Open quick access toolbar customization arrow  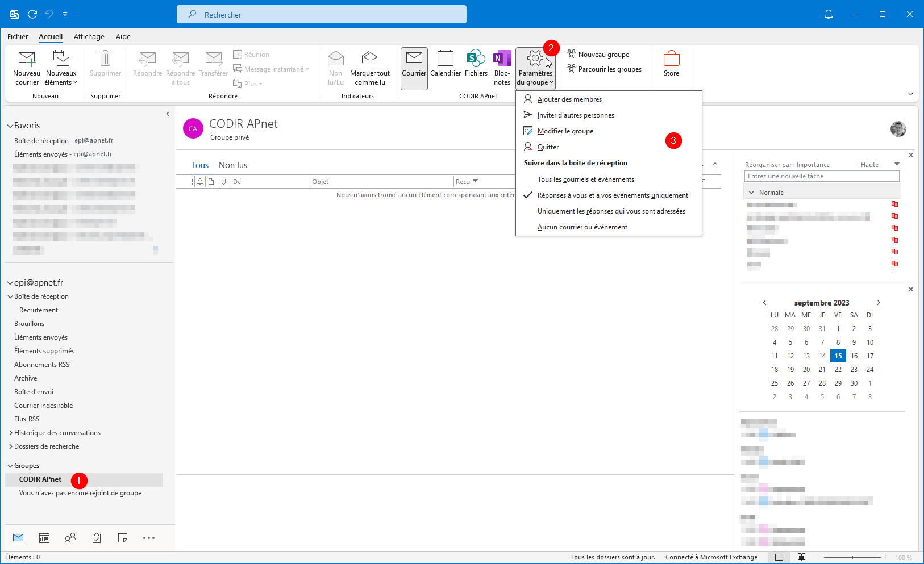(65, 14)
